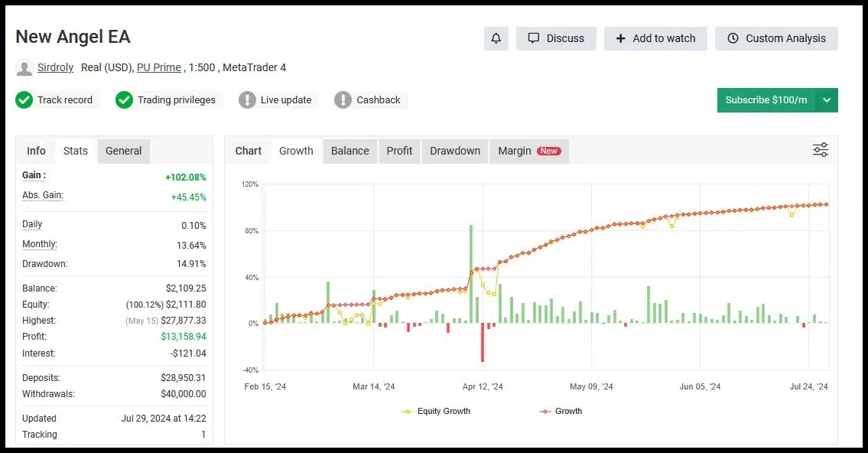The width and height of the screenshot is (868, 453).
Task: Click Subscribe $100/m button
Action: [766, 100]
